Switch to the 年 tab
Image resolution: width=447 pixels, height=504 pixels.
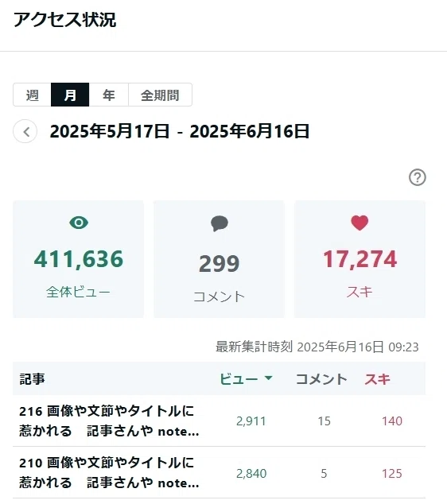click(109, 95)
